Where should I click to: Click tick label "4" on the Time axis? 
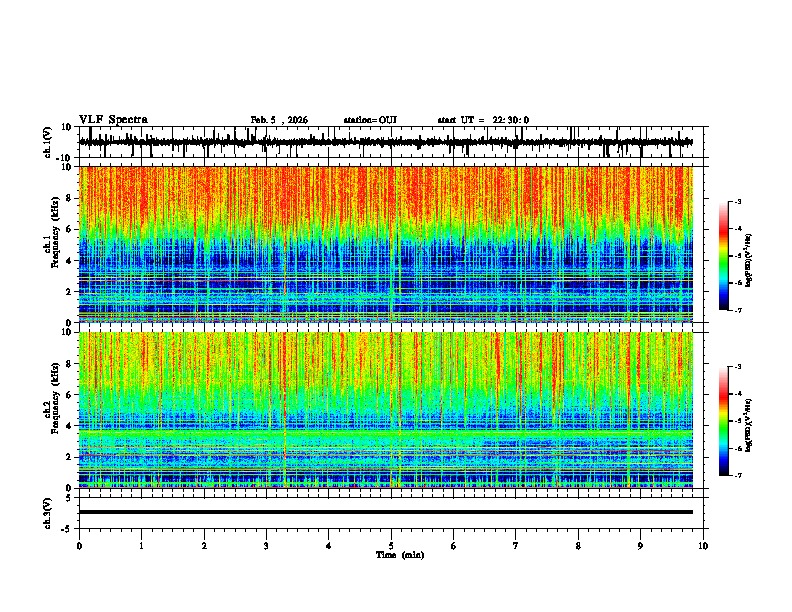tap(329, 546)
